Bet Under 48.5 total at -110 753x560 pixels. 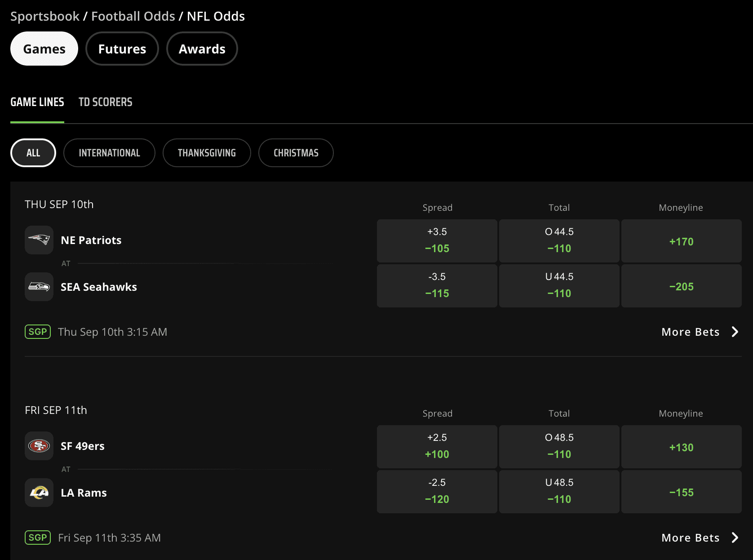[559, 492]
